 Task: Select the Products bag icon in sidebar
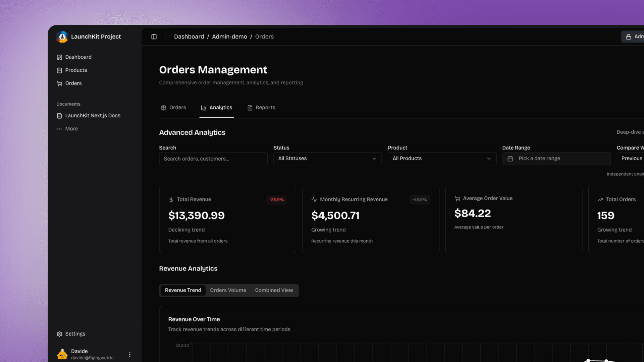point(59,70)
